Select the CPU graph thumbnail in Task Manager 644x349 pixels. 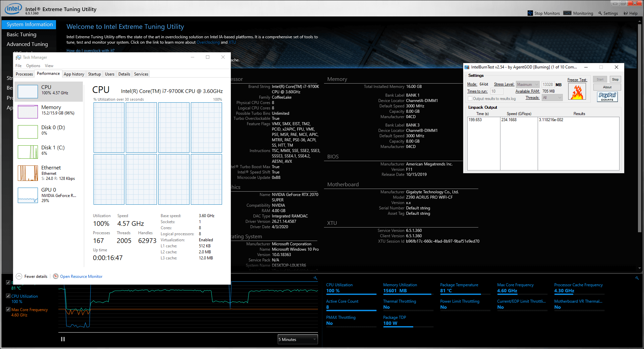[28, 91]
